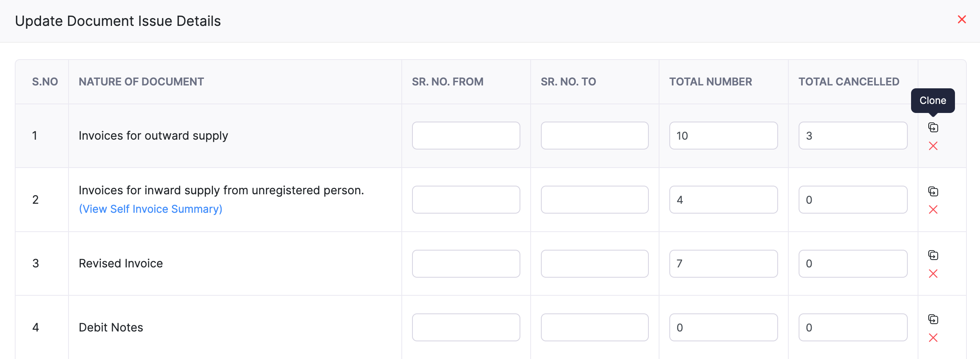Edit Total Number for outward supply invoices
Viewport: 980px width, 359px height.
(x=724, y=136)
